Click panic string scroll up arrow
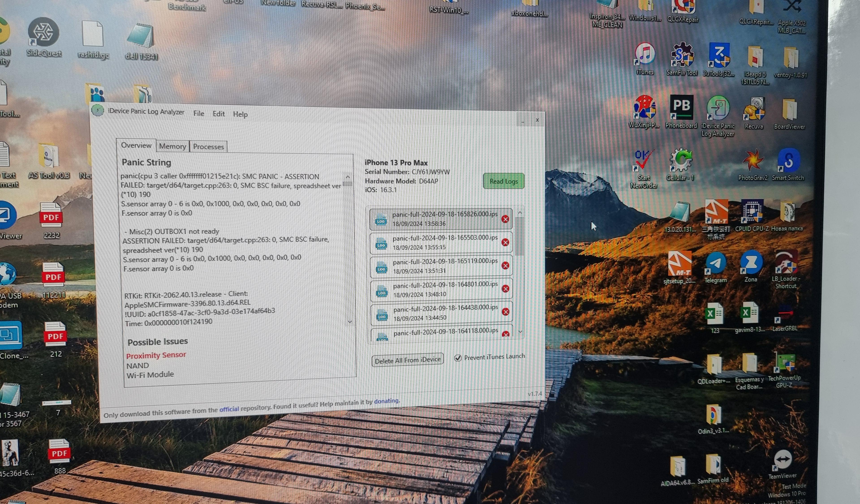 click(x=347, y=177)
